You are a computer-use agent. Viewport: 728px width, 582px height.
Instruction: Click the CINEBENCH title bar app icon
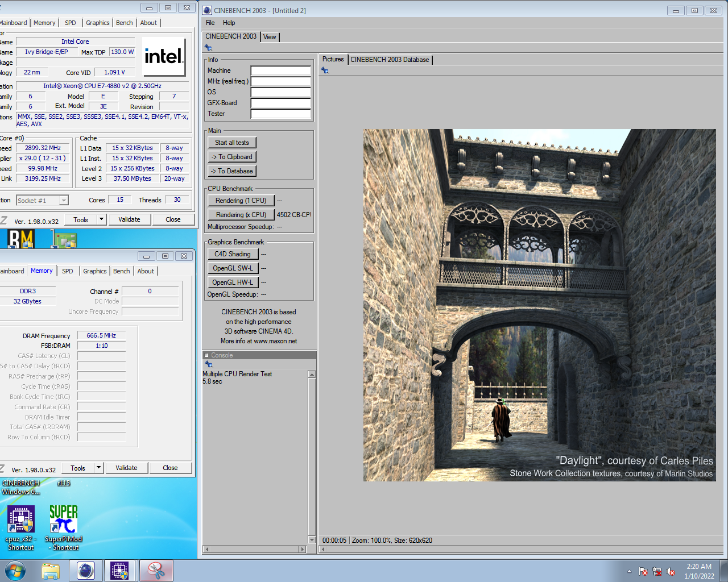(x=208, y=10)
